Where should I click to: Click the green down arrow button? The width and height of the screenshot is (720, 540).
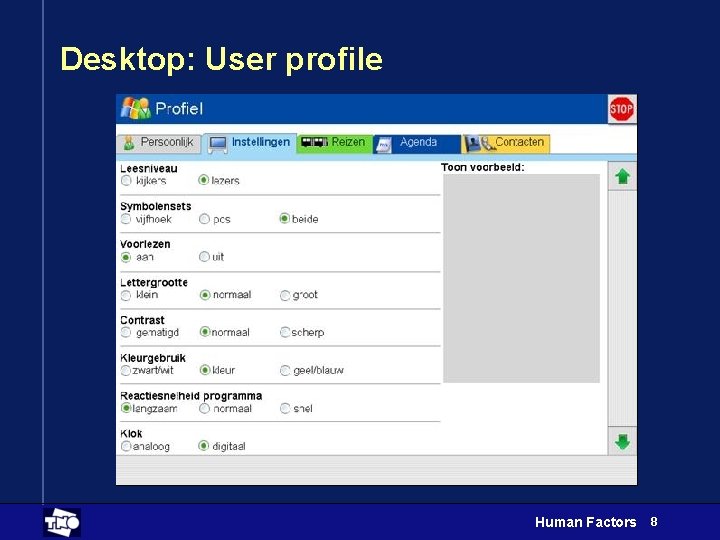622,441
